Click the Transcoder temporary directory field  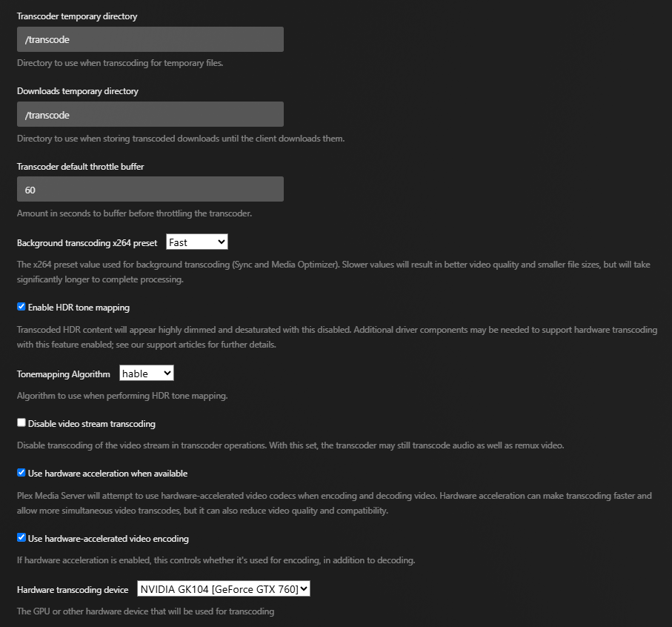pyautogui.click(x=150, y=39)
